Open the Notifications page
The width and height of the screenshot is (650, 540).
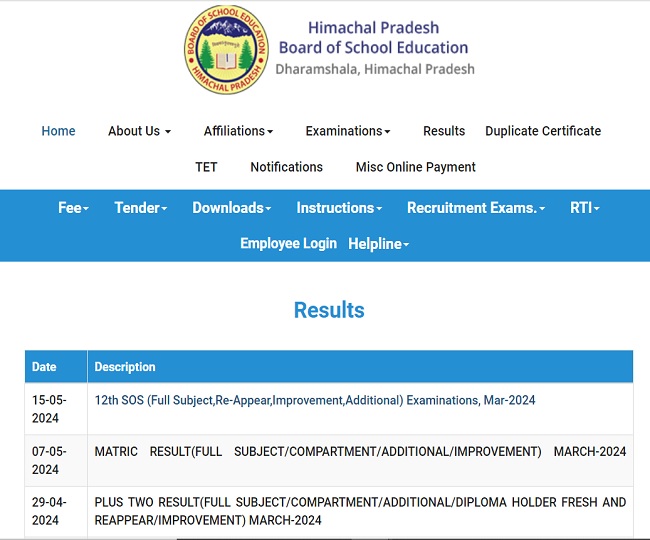point(286,167)
